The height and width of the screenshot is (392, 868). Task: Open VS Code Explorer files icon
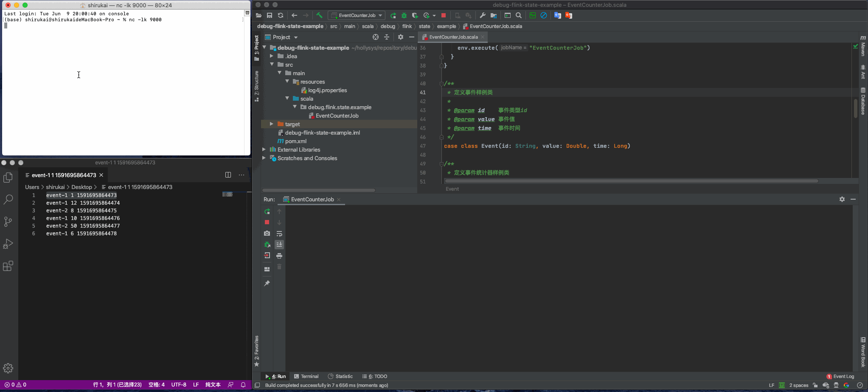tap(8, 177)
